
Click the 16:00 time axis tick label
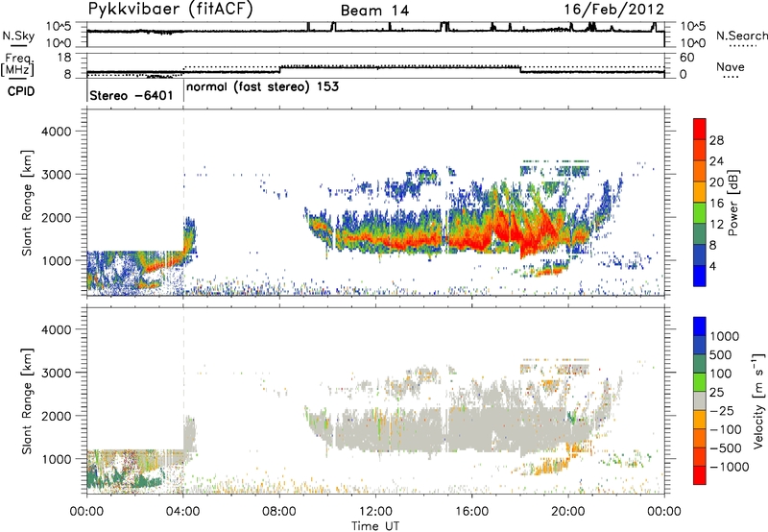coord(471,512)
